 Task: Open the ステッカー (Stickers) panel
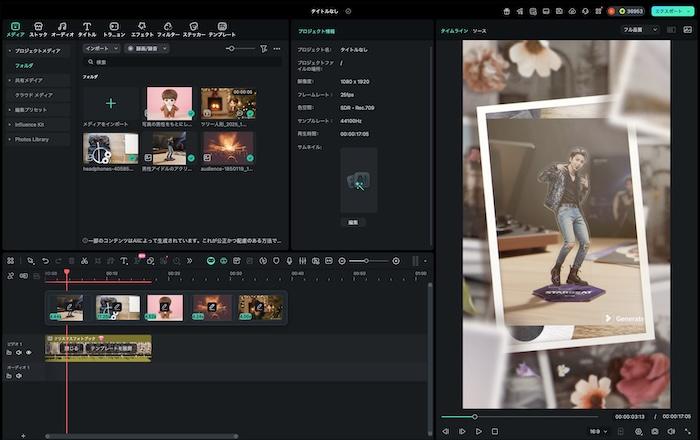click(193, 27)
